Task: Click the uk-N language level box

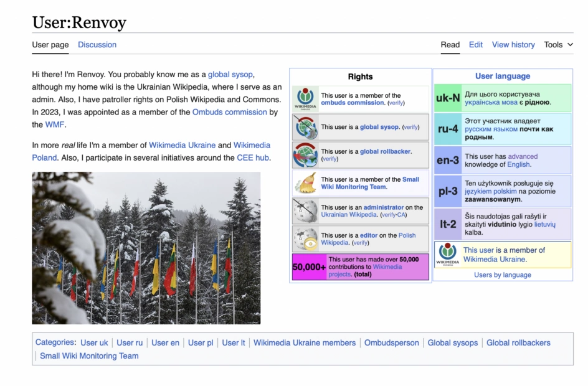Action: [448, 98]
